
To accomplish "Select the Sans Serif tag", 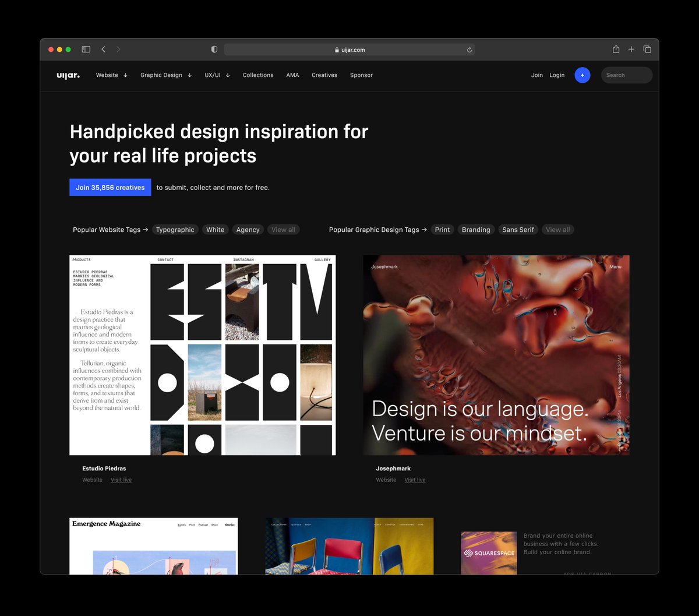I will (x=518, y=230).
